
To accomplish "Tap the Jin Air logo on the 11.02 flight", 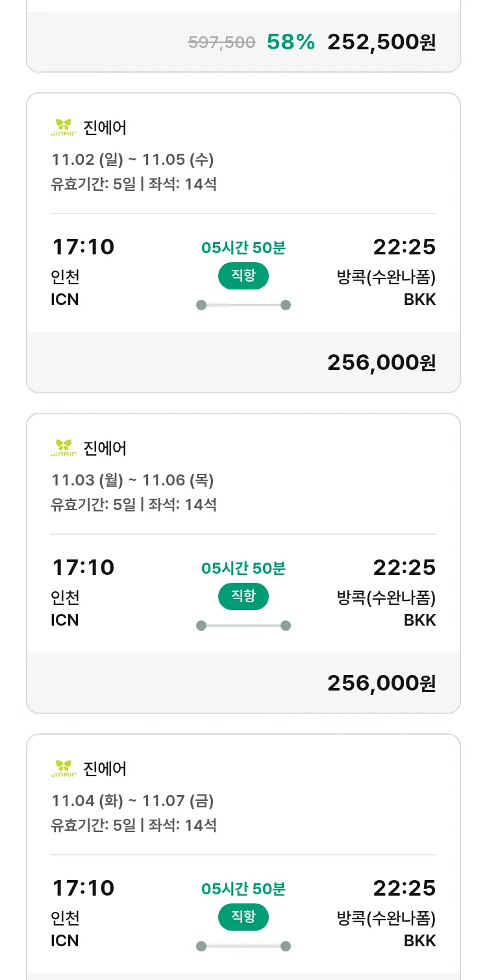I will tap(64, 127).
